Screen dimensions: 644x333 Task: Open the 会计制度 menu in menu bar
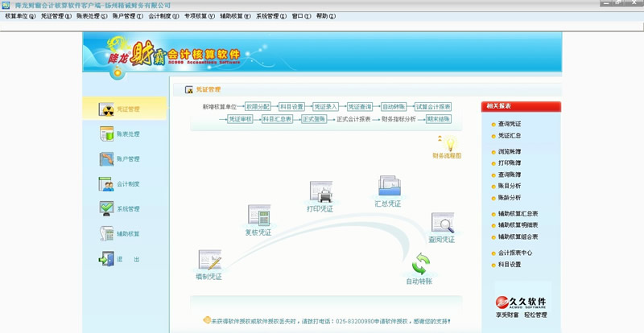tap(163, 16)
